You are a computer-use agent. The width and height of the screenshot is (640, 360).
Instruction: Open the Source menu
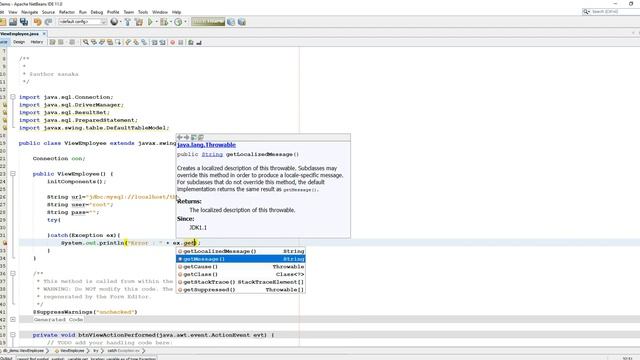[x=48, y=12]
